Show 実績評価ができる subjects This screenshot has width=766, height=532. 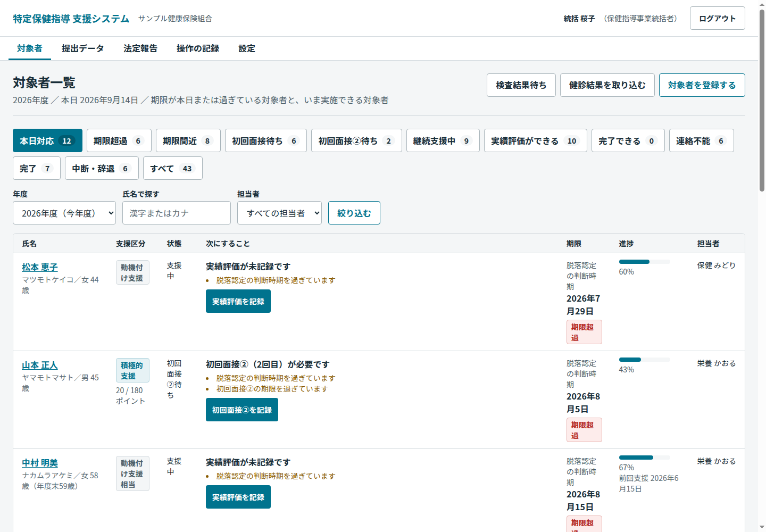pos(536,140)
